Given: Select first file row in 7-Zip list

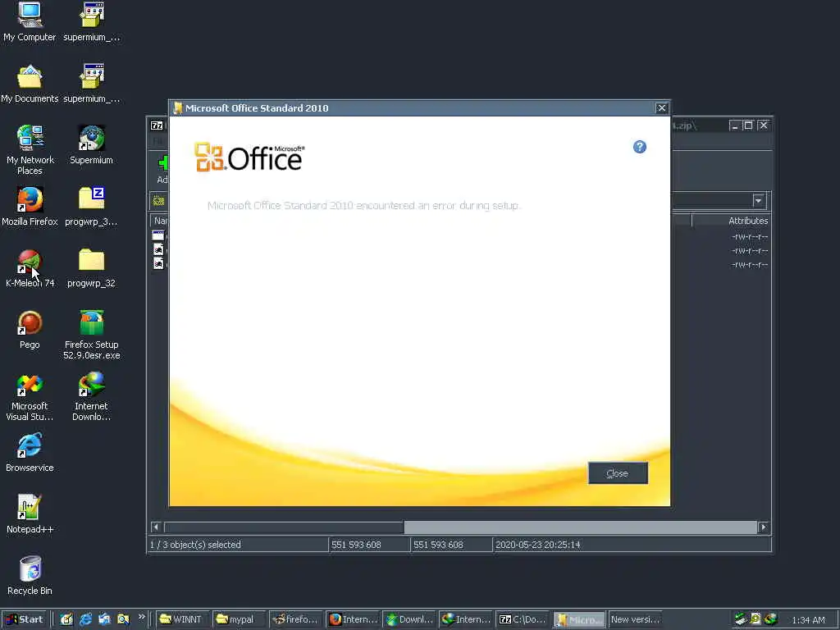Looking at the screenshot, I should point(159,235).
